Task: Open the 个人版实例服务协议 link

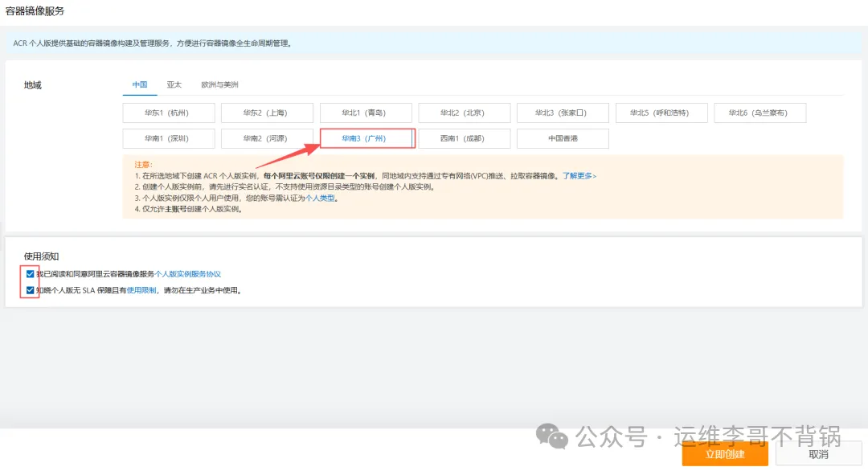Action: point(187,274)
